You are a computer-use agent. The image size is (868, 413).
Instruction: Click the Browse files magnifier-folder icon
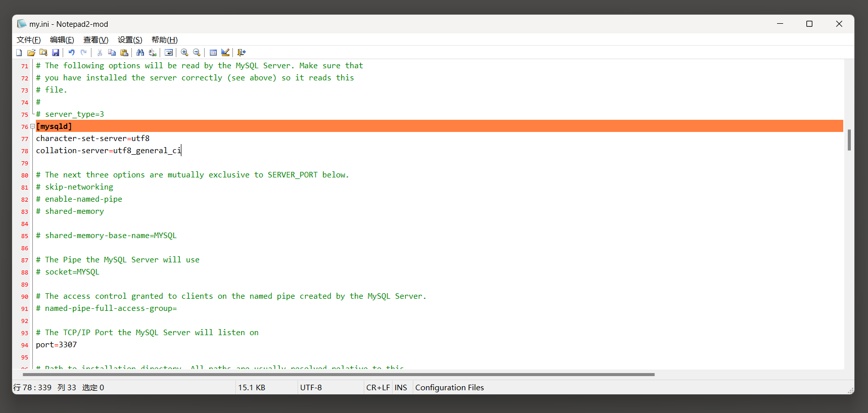click(43, 53)
